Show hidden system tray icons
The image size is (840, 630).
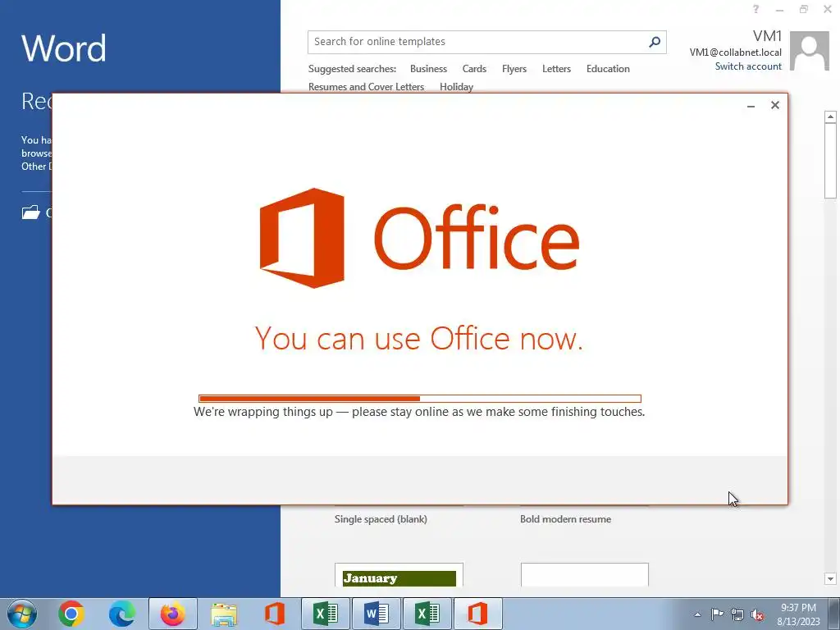click(x=697, y=614)
